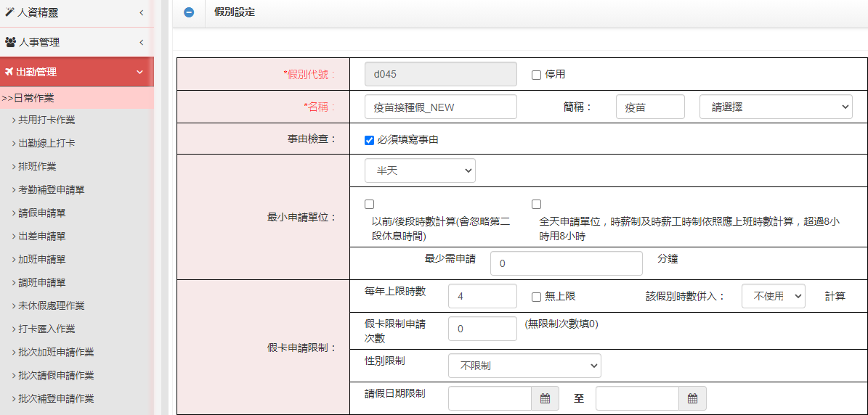Select >>日常作業 section header

(x=77, y=98)
